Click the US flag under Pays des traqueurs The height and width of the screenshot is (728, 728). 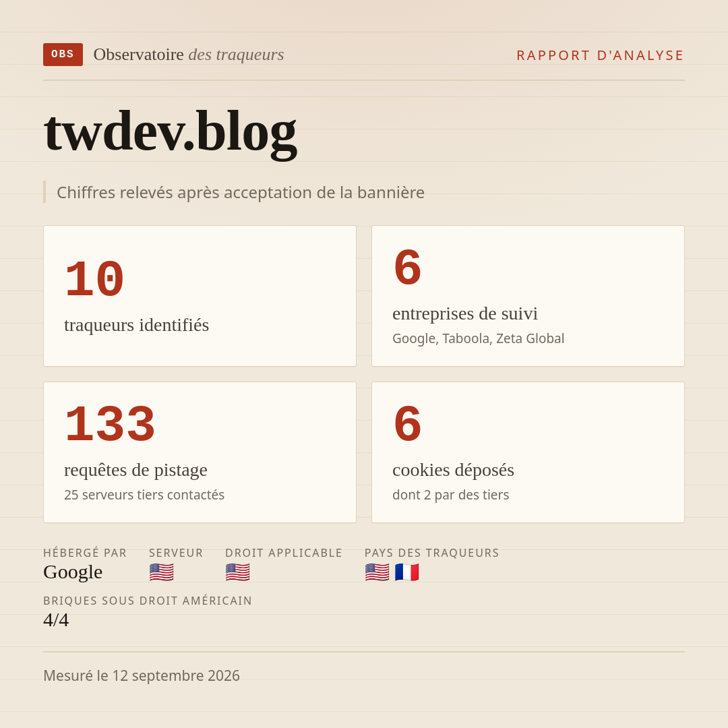pos(377,572)
